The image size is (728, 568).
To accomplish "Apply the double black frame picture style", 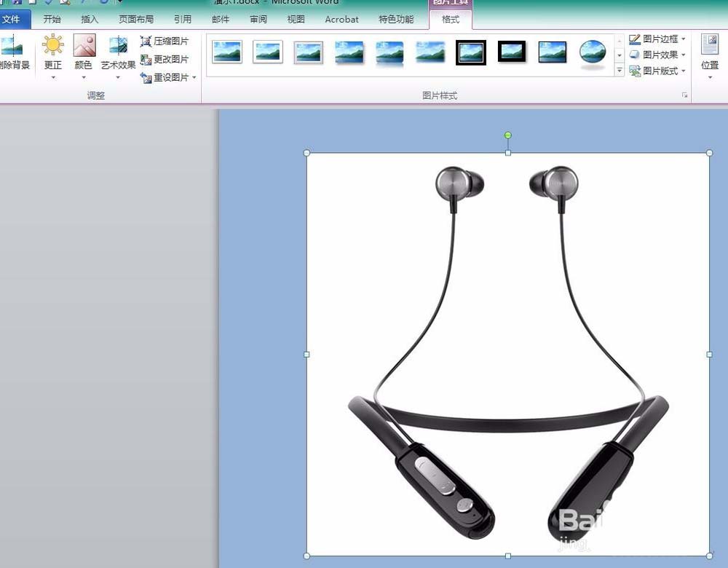I will [471, 52].
